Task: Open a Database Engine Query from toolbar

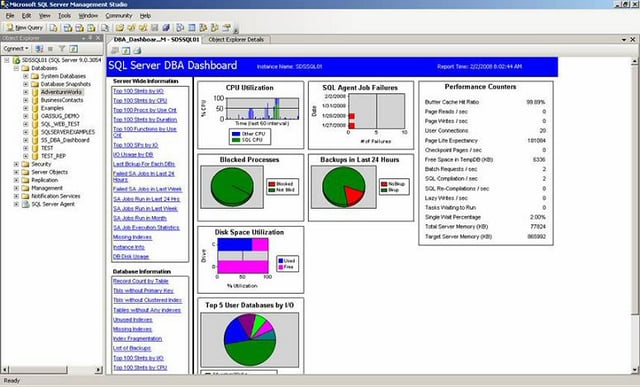Action: tap(53, 28)
